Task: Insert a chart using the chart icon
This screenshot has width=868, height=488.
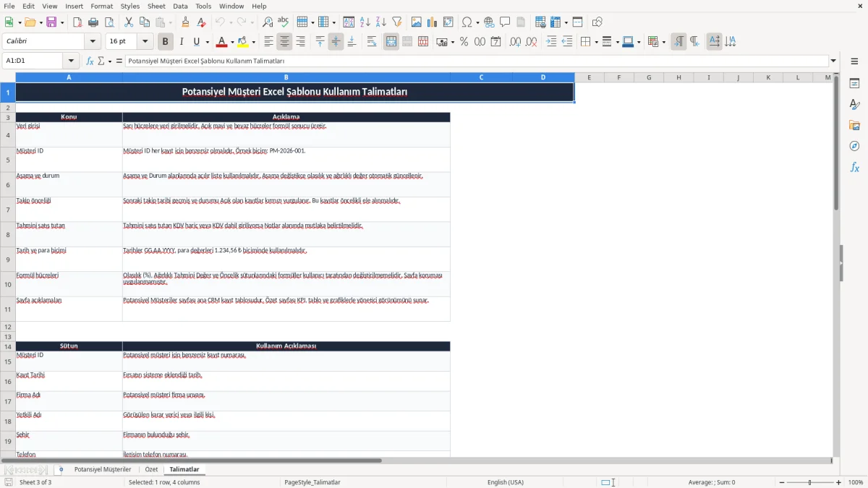Action: [x=433, y=22]
